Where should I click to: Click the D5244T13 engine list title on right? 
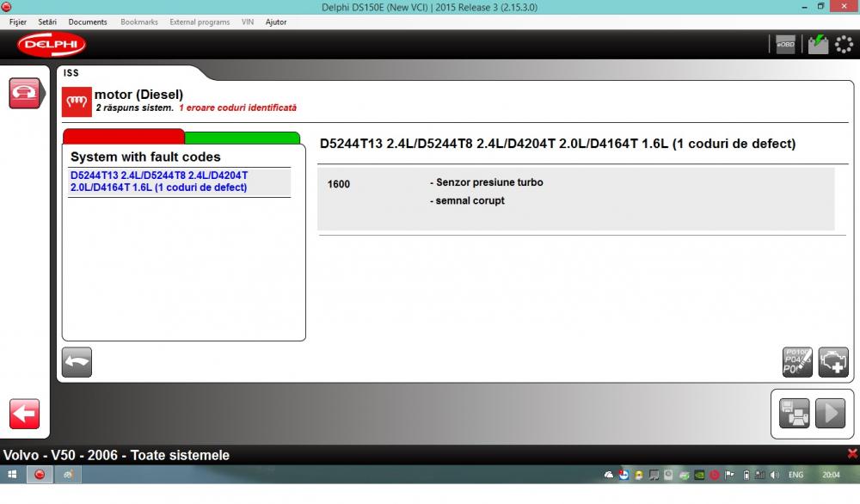[x=558, y=144]
